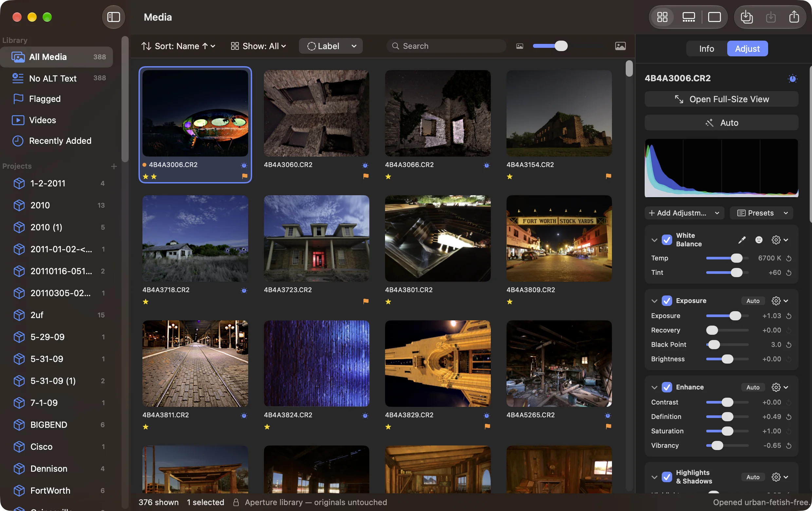Click the flag on 4B4A5265.CR2
812x511 pixels.
(608, 426)
